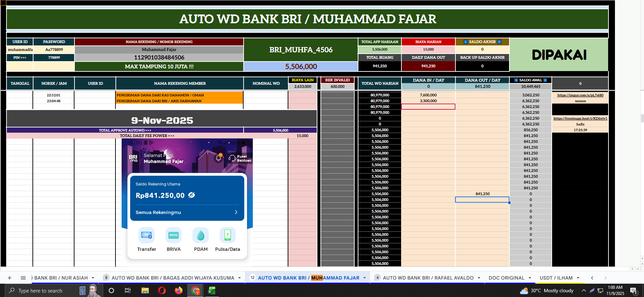
Task: Click the BRI_MUHFA_4506 cell
Action: point(301,50)
